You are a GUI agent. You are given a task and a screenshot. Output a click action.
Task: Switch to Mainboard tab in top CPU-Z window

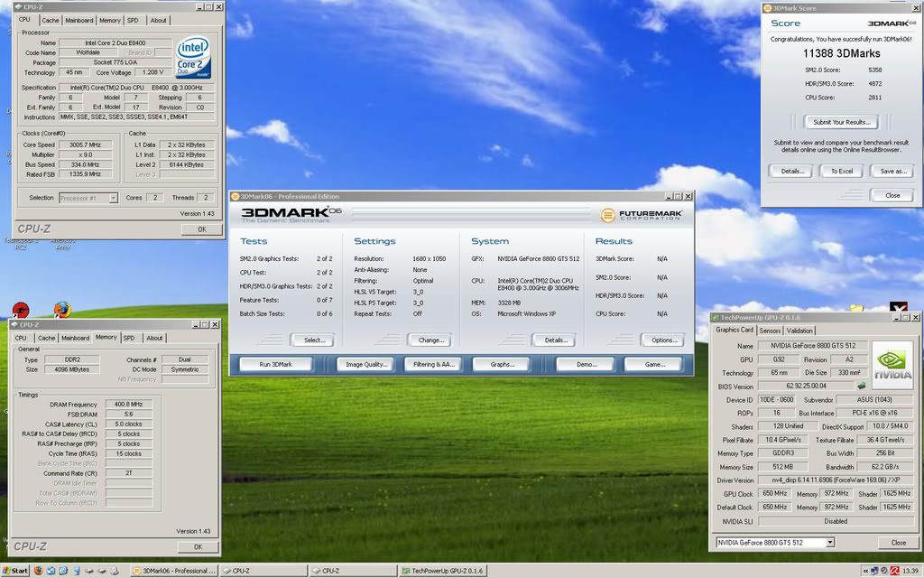point(79,20)
